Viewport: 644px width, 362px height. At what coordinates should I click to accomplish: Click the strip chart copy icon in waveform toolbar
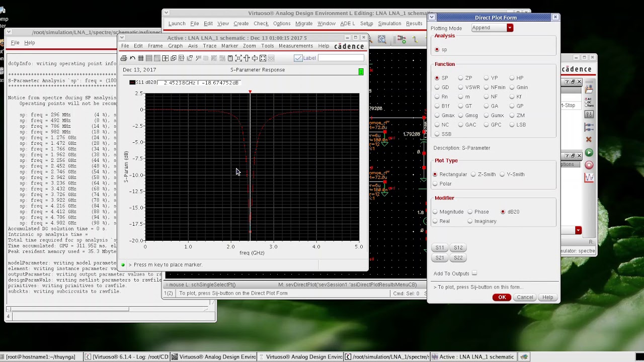pyautogui.click(x=174, y=58)
